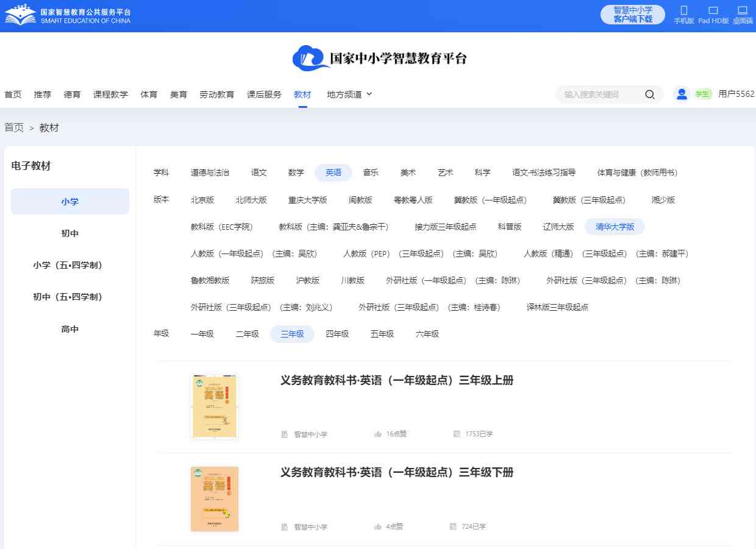
Task: Open the 课程教学 nav tab
Action: click(x=111, y=94)
